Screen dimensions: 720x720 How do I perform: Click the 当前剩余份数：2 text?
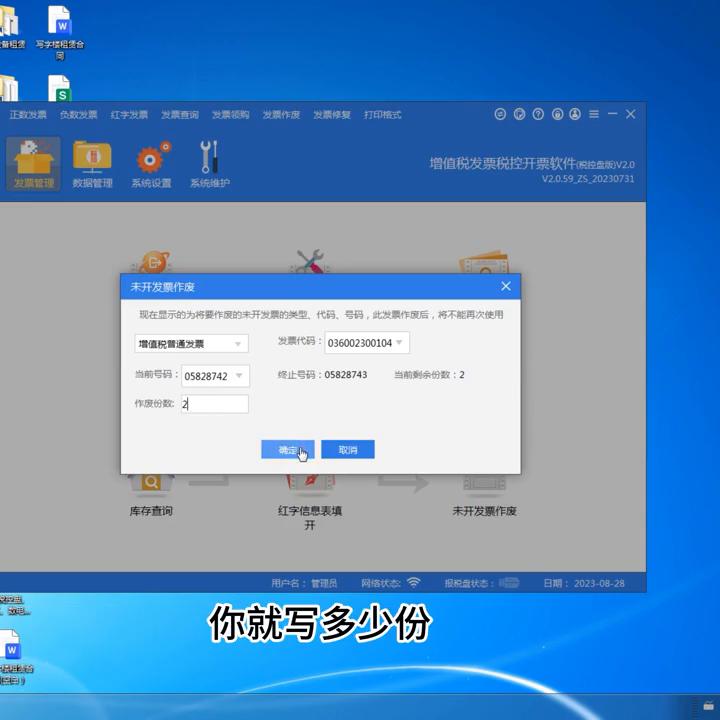click(429, 375)
